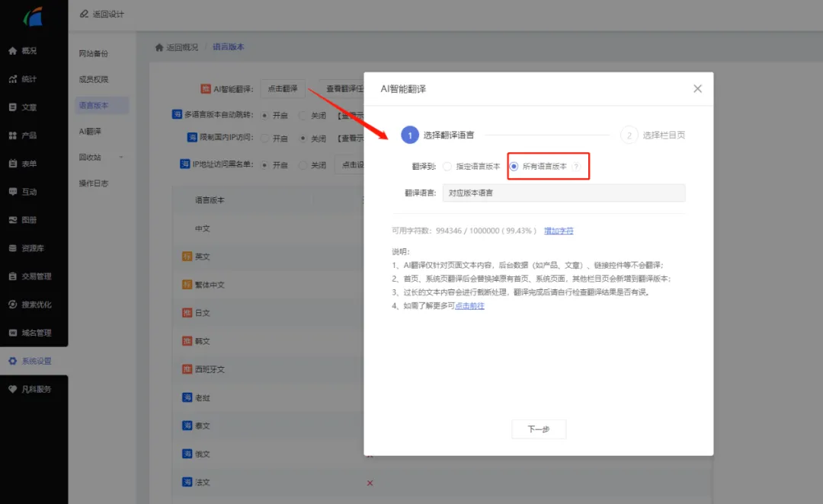This screenshot has width=823, height=504.
Task: Click the blue badge beside 泰文
Action: click(187, 426)
